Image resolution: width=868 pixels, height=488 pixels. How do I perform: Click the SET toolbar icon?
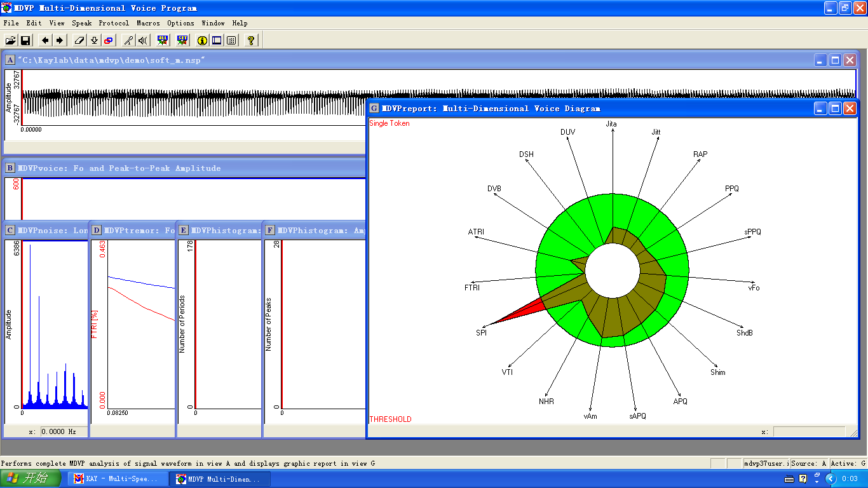pos(182,41)
